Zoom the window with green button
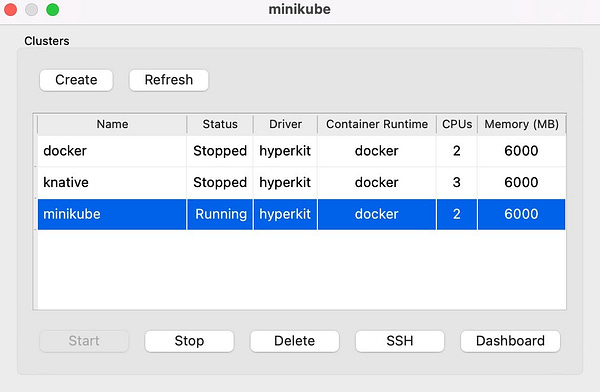The width and height of the screenshot is (600, 392). point(53,10)
